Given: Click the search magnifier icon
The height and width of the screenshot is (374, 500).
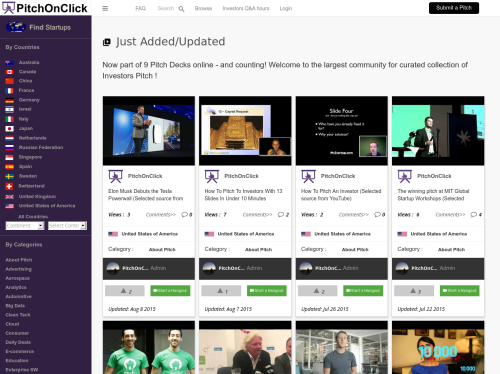Looking at the screenshot, I should pos(181,9).
